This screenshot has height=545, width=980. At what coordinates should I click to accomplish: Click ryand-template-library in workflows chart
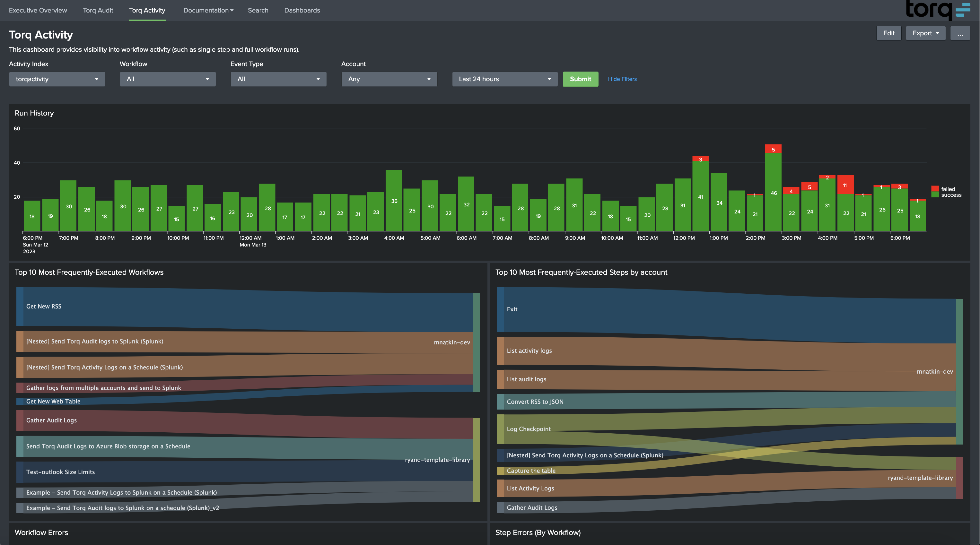pyautogui.click(x=476, y=460)
